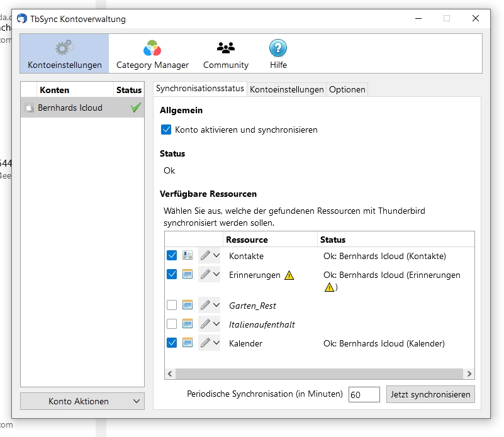Click the pencil icon in Italienaufenthalt row
The image size is (504, 437).
pyautogui.click(x=205, y=324)
